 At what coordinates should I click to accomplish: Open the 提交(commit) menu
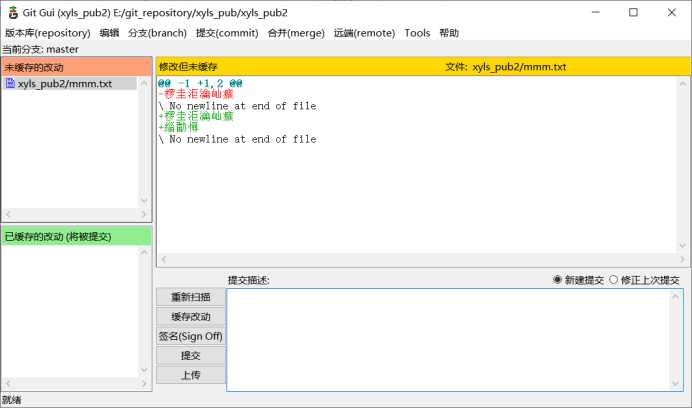point(227,33)
